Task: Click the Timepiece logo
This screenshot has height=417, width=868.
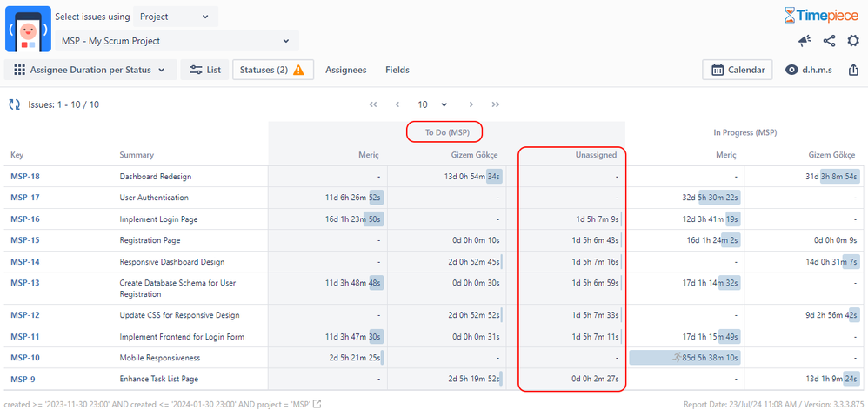Action: (823, 16)
